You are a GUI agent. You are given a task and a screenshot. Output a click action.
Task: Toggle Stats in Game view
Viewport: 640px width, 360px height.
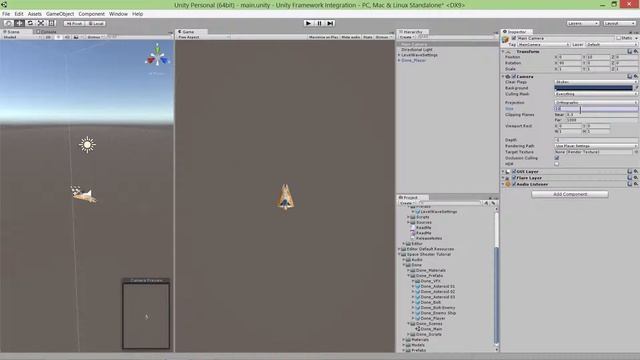[x=368, y=37]
